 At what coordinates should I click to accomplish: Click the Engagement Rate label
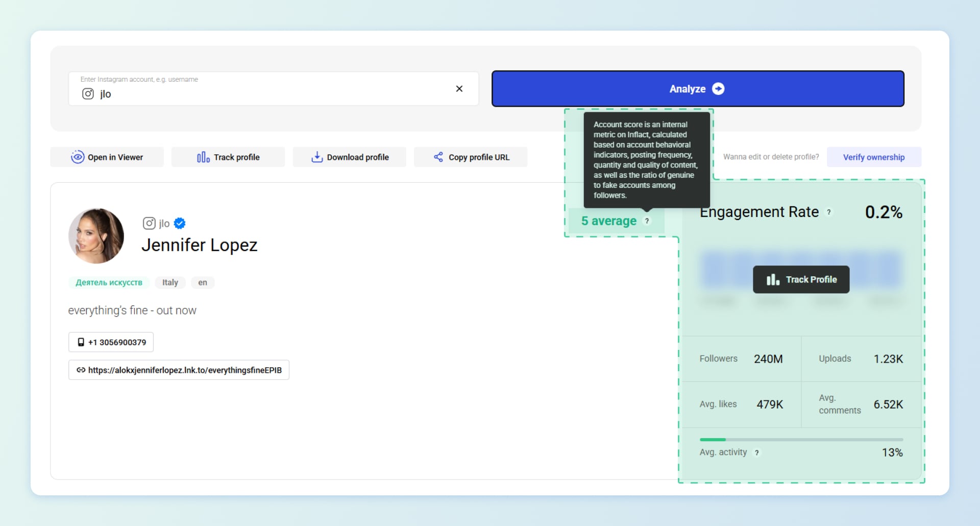pos(759,212)
